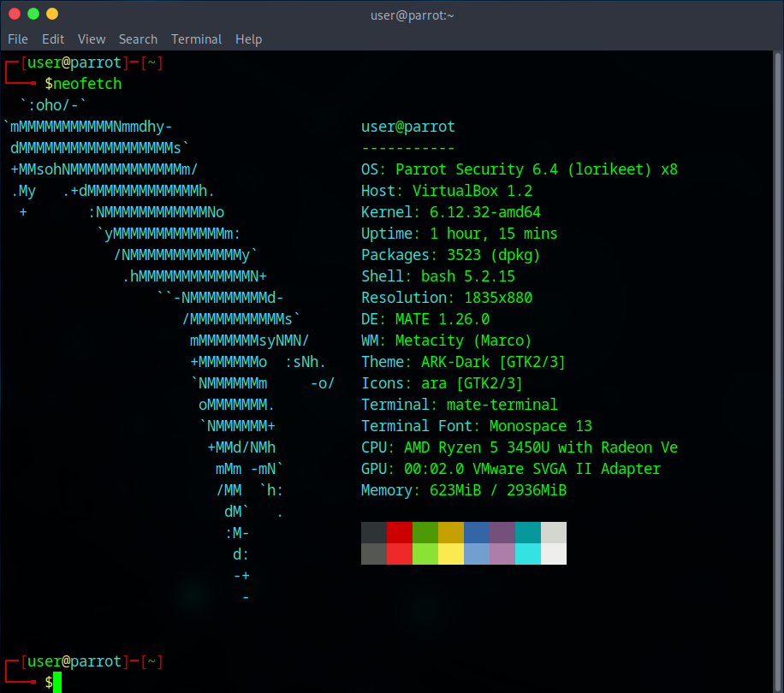Open the Terminal menu
Screen dimensions: 784x693
point(196,39)
